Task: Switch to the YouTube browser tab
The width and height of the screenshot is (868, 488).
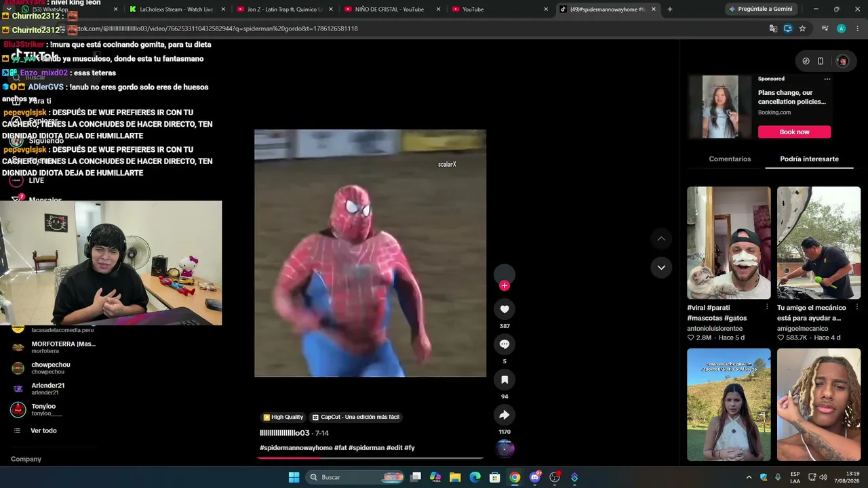Action: coord(500,9)
